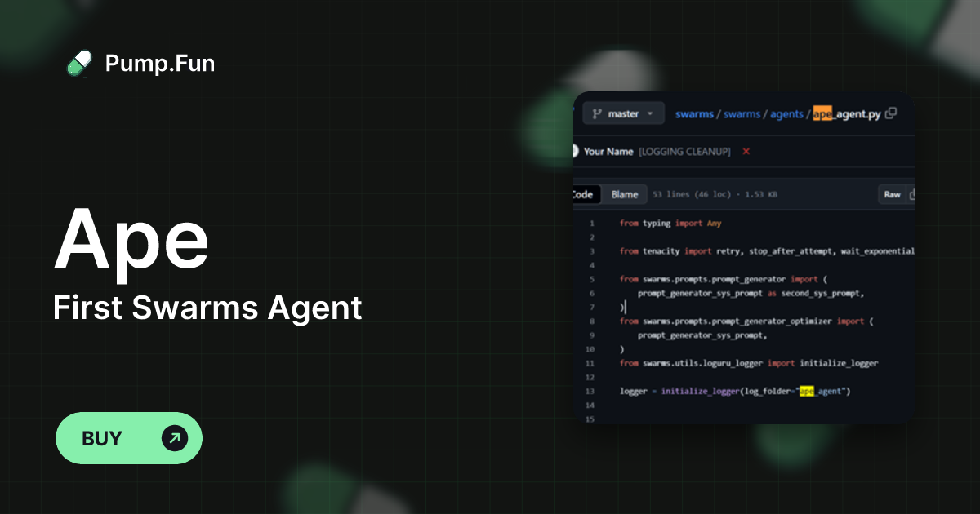Click the arrow icon inside the BUY button
Viewport: 980px width, 514px height.
[x=175, y=438]
